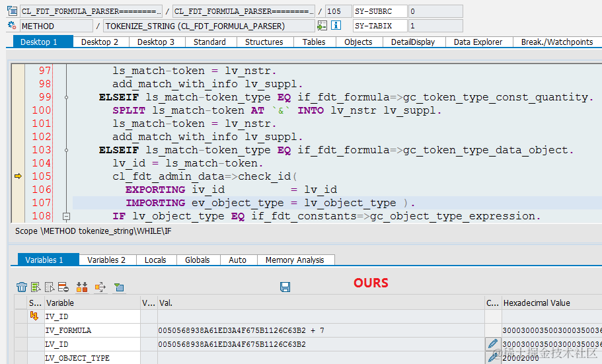Switch to the Variables 2 tab

[106, 260]
